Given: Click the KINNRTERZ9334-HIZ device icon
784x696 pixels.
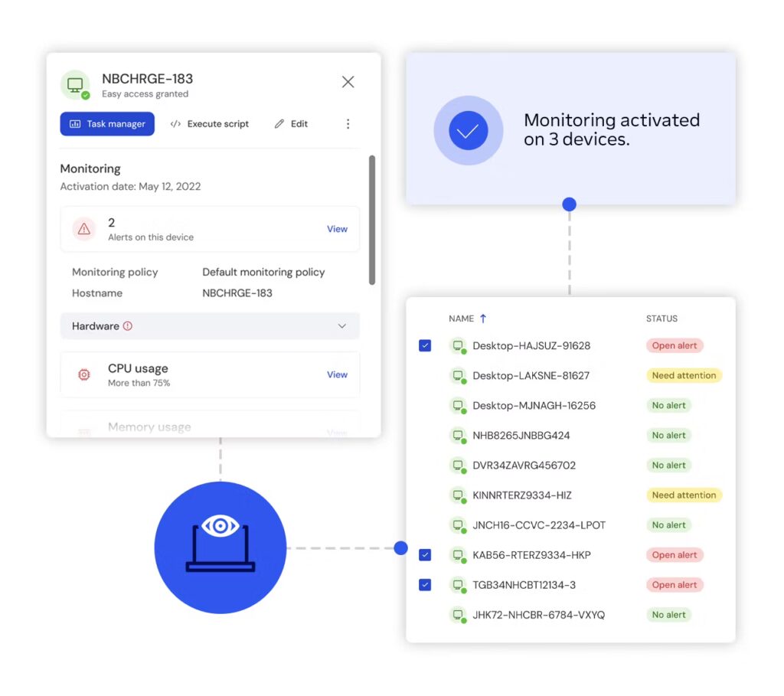Looking at the screenshot, I should [458, 495].
